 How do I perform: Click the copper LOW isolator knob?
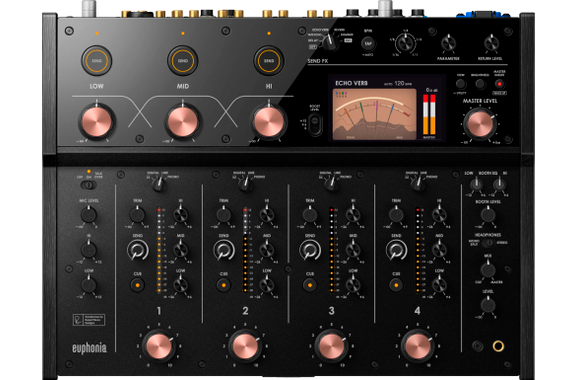pos(97,122)
